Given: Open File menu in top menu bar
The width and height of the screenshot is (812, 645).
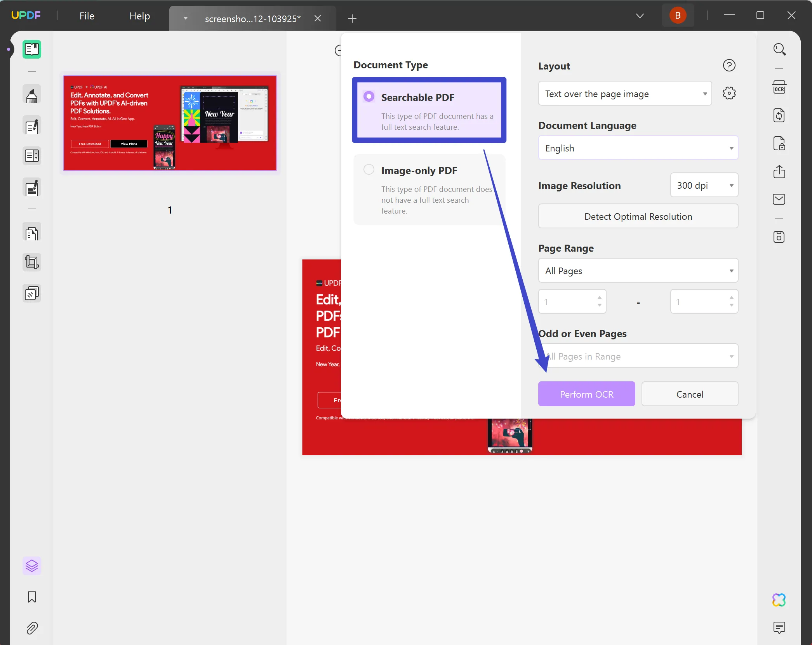Looking at the screenshot, I should coord(86,15).
